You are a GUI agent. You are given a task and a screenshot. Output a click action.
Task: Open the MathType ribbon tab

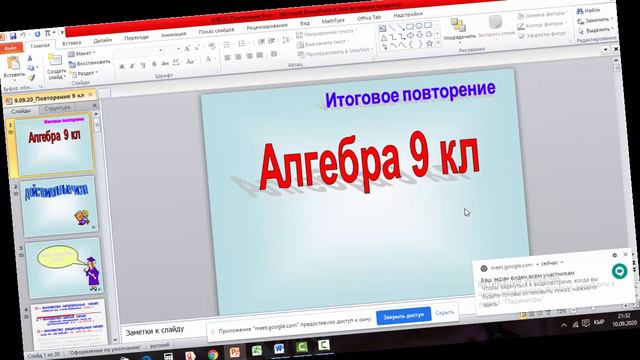pos(333,21)
